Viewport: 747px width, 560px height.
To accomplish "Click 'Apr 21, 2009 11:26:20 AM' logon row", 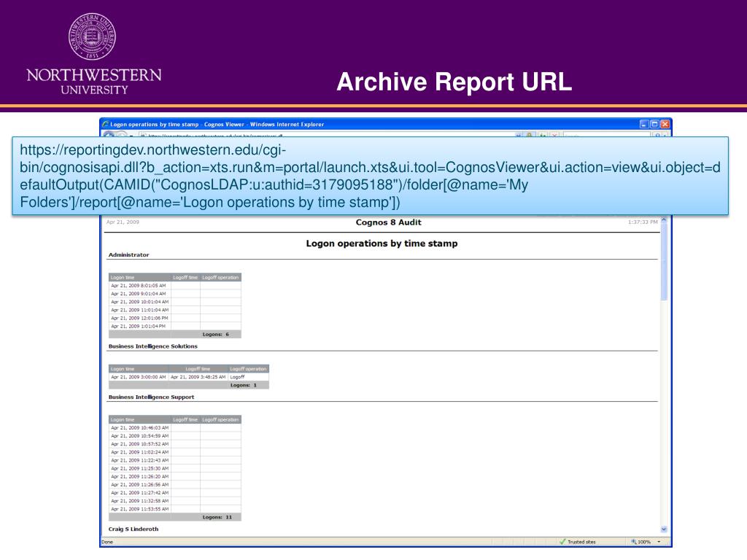I will pos(175,477).
